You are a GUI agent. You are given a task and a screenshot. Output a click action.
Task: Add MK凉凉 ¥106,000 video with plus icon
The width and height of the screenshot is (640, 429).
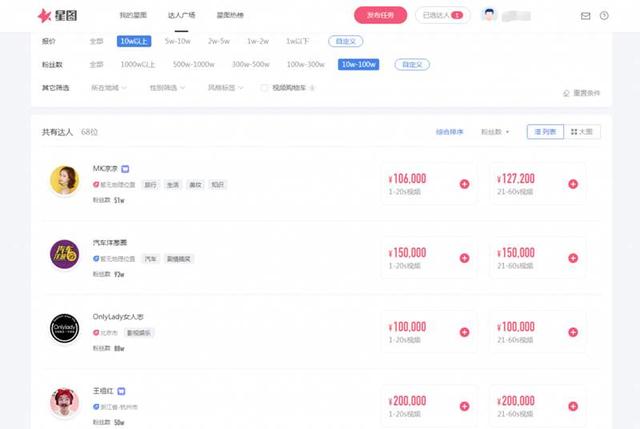pos(464,184)
